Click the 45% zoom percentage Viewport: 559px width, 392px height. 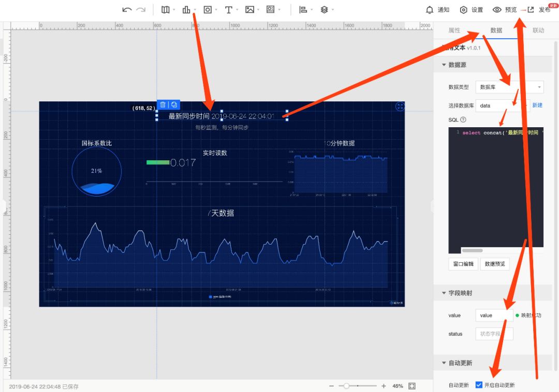398,386
